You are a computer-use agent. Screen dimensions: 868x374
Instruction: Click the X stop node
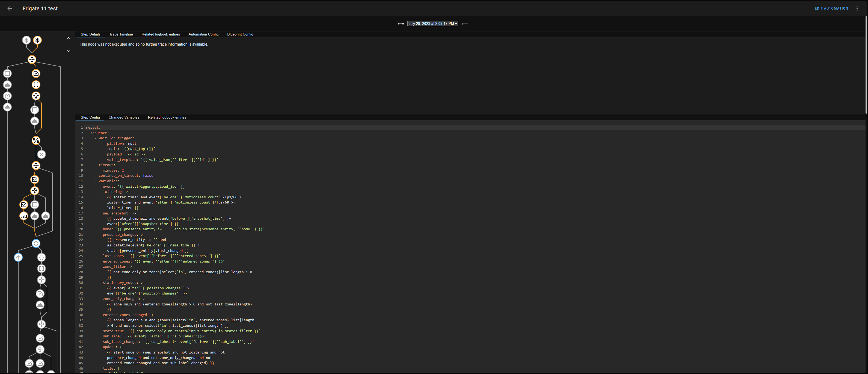[x=42, y=154]
